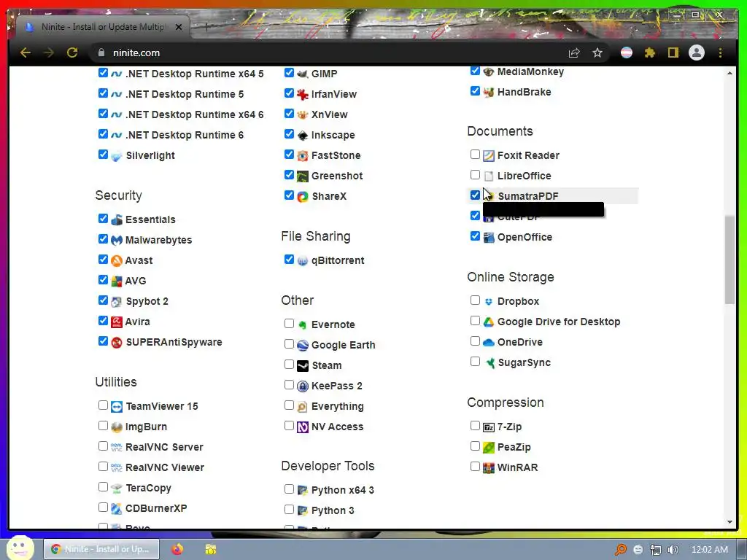747x560 pixels.
Task: Click the SUPERAntiSpyware icon
Action: [117, 343]
